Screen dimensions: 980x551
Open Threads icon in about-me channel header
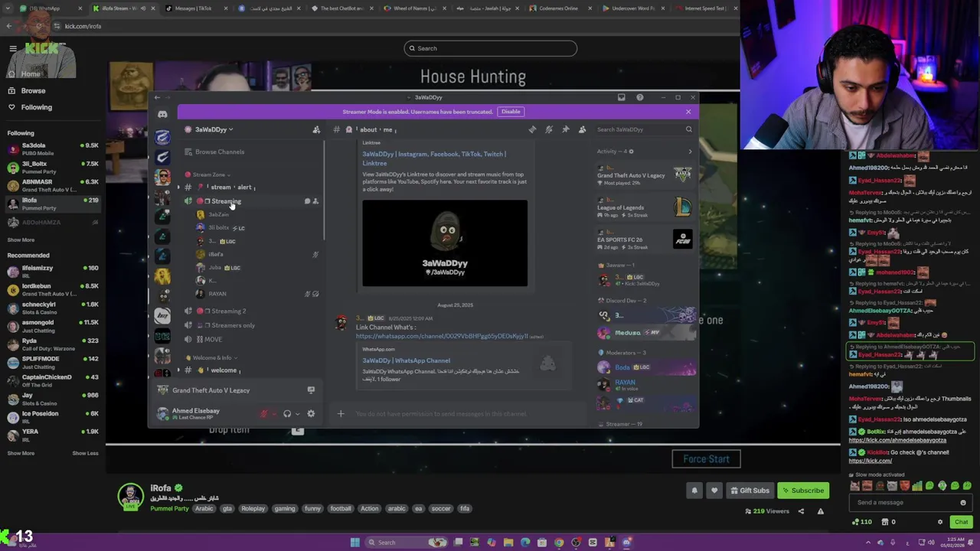(x=532, y=129)
